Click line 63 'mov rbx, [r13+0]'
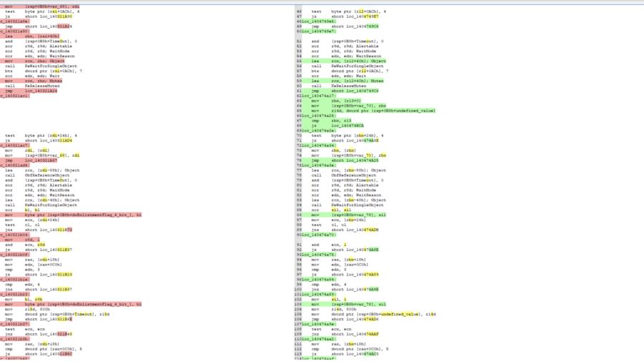Image resolution: width=644 pixels, height=362 pixels. [x=336, y=101]
